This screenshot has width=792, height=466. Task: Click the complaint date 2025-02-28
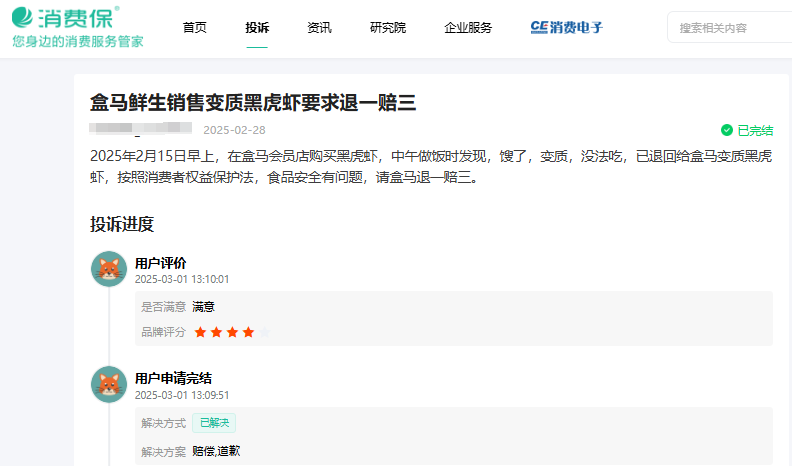pos(234,130)
